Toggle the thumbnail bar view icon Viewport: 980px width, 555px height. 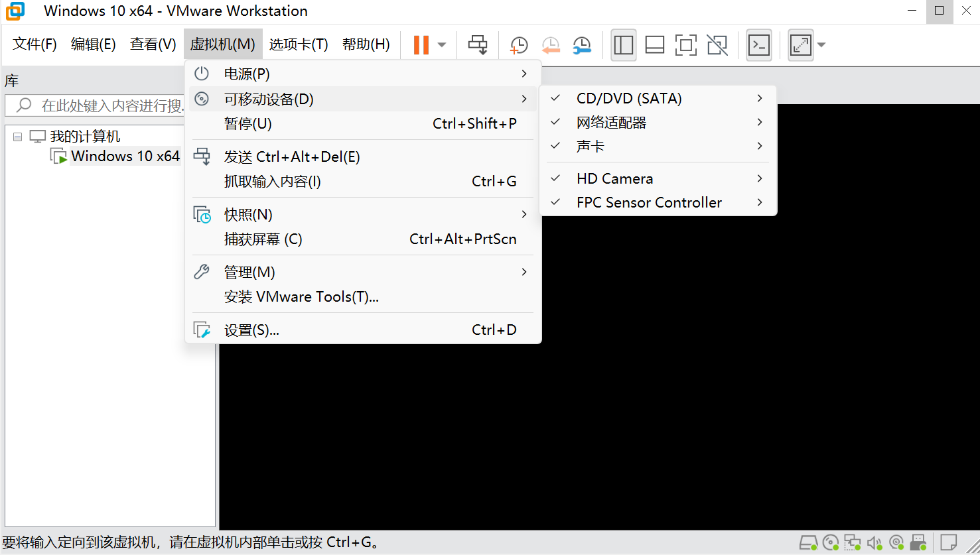click(x=655, y=45)
